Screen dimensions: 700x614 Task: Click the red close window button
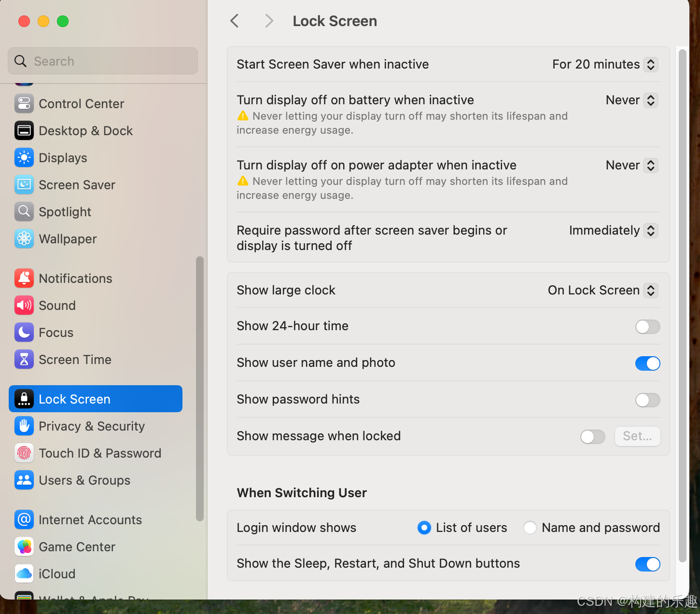tap(24, 21)
